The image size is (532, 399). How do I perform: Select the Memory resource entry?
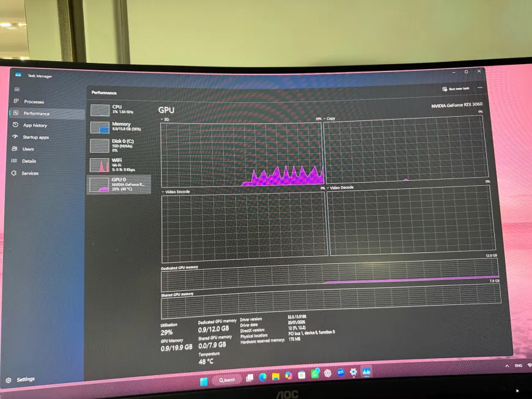pos(119,126)
